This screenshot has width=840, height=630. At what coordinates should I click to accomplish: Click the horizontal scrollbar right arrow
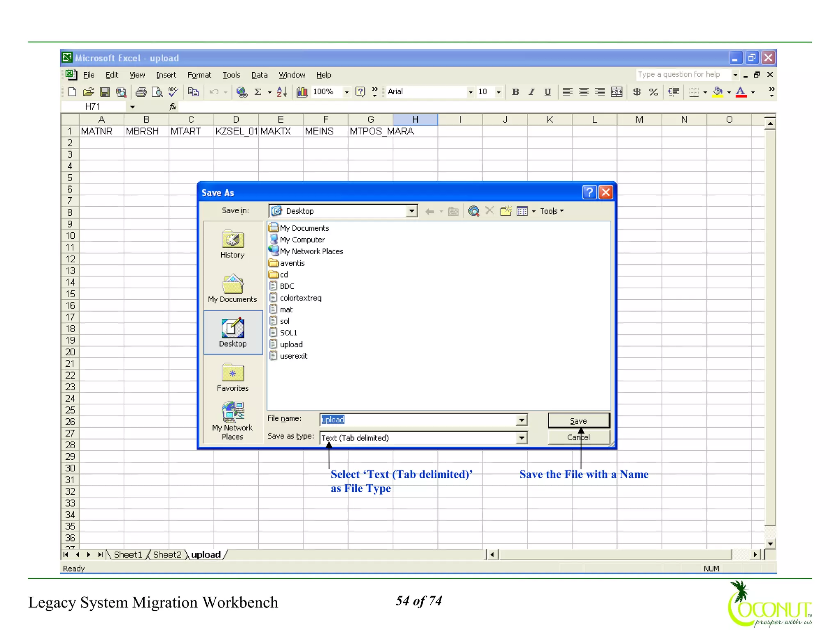click(x=755, y=555)
